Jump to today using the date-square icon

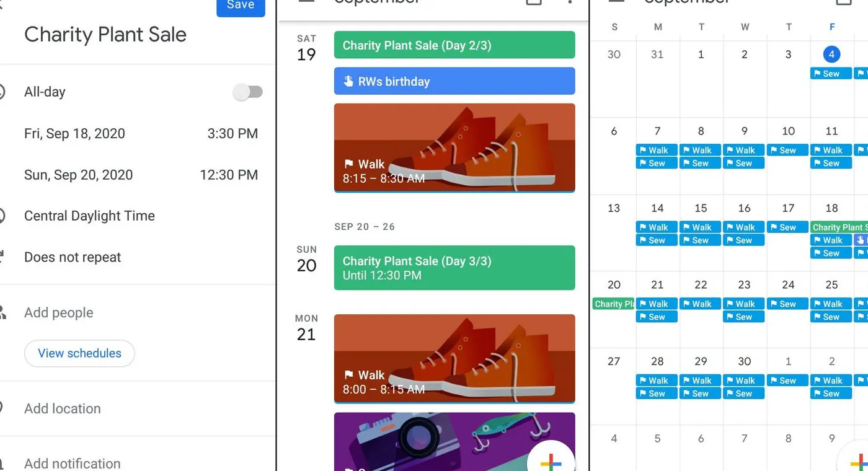pyautogui.click(x=533, y=3)
